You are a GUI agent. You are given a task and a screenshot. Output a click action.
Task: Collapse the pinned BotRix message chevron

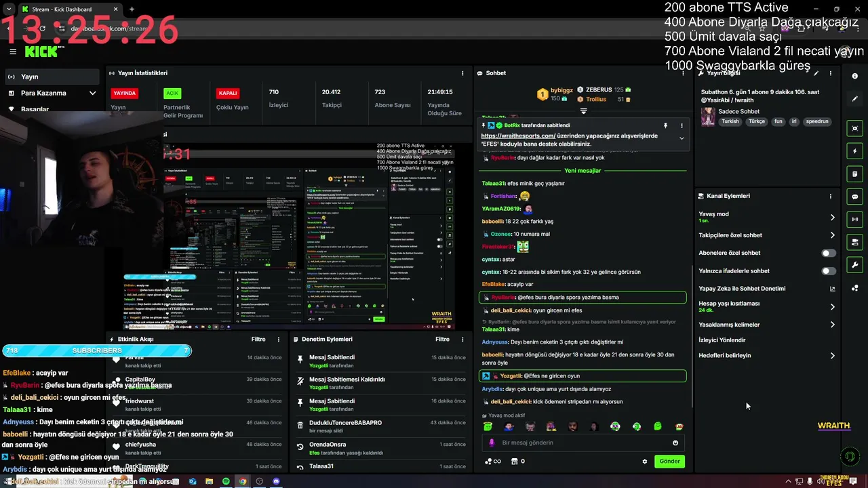[682, 138]
